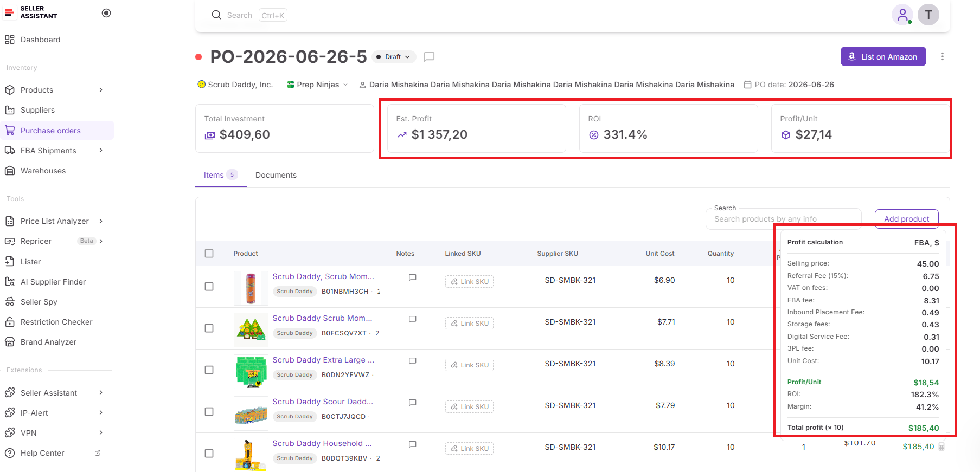The height and width of the screenshot is (472, 980).
Task: Click the List on Amazon button
Action: [x=883, y=56]
